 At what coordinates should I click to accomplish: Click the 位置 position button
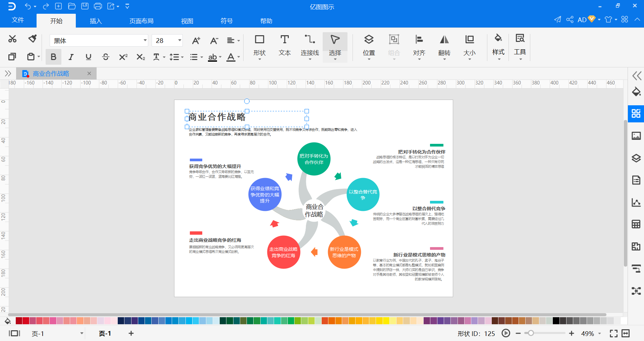(369, 47)
